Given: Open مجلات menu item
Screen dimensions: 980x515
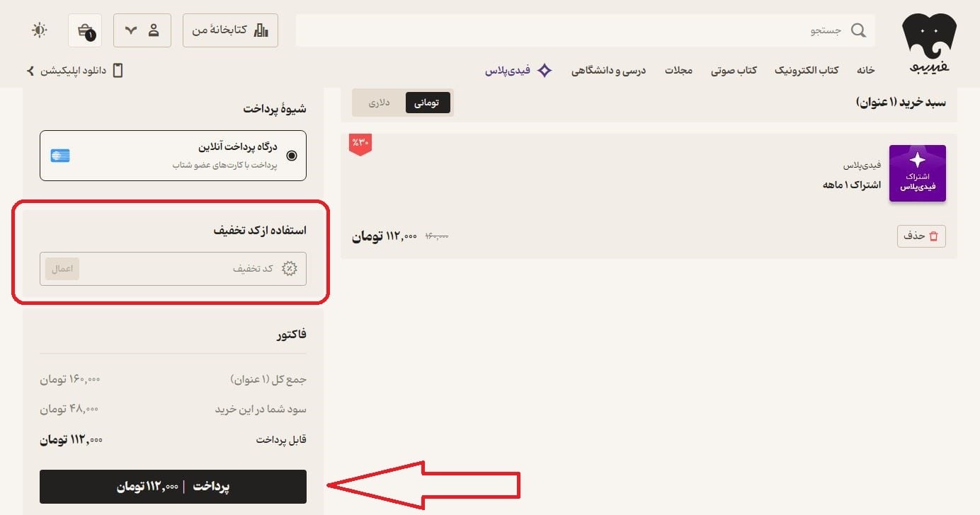Looking at the screenshot, I should pos(678,70).
